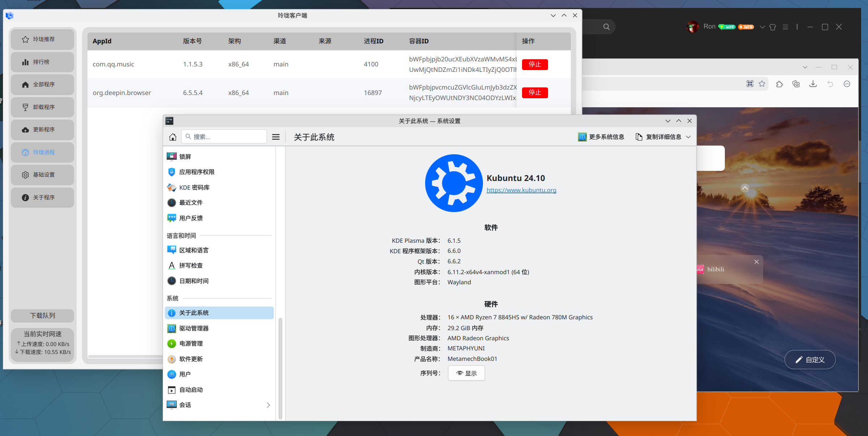Select 关于此系统 in settings sidebar
Viewport: 868px width, 436px height.
click(x=219, y=313)
